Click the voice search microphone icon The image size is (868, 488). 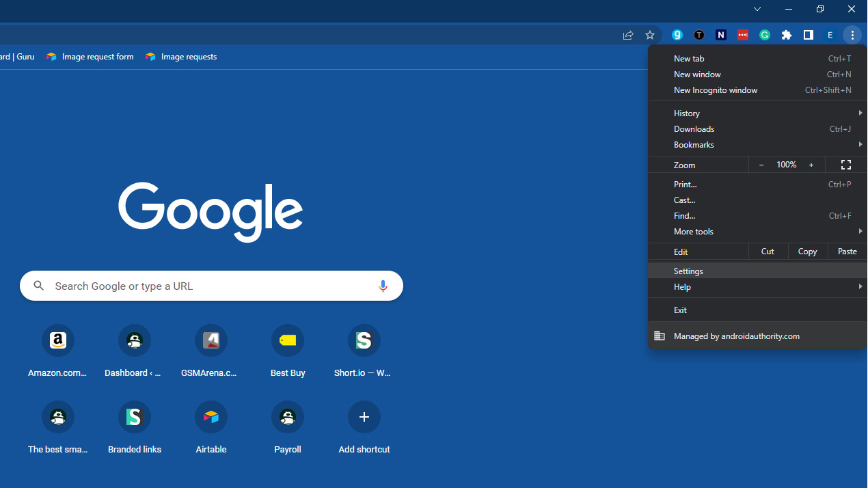coord(383,286)
